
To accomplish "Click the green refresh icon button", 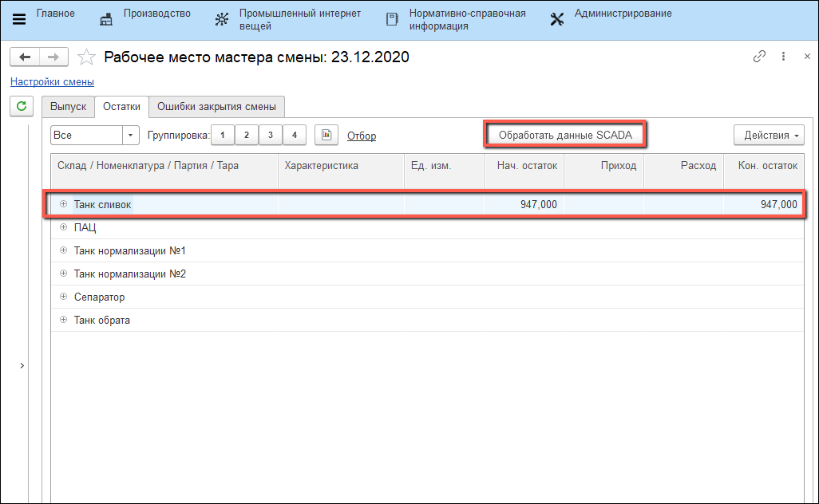I will coord(21,105).
